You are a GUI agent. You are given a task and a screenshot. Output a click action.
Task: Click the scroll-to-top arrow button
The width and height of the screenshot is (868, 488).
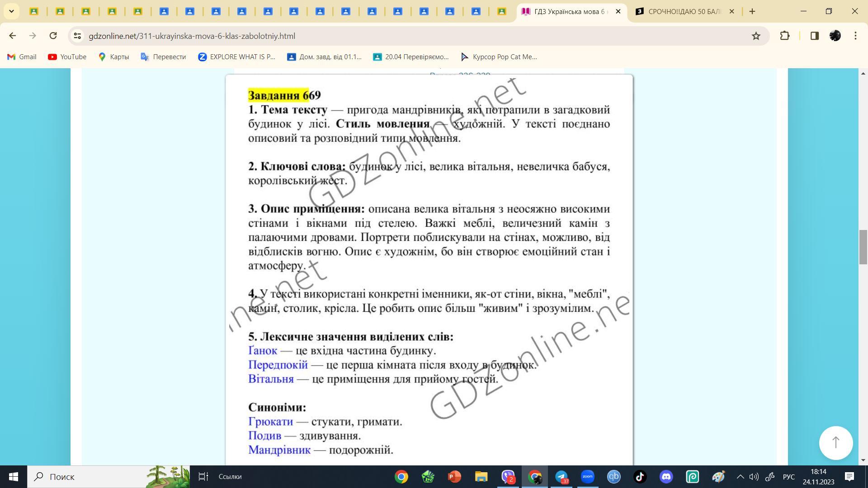coord(836,443)
